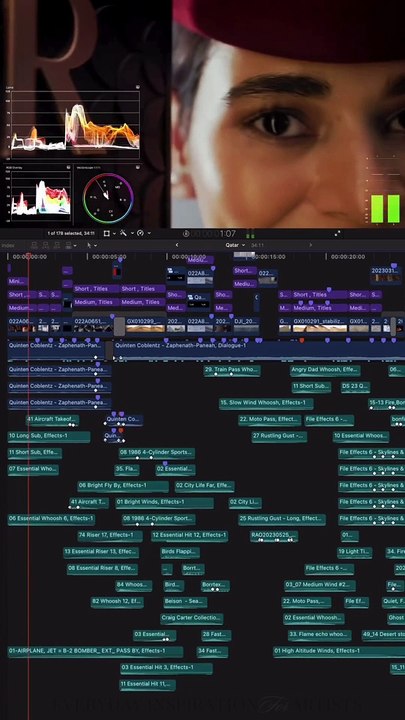
Task: Click the overwrite clip edit icon
Action: tap(68, 245)
